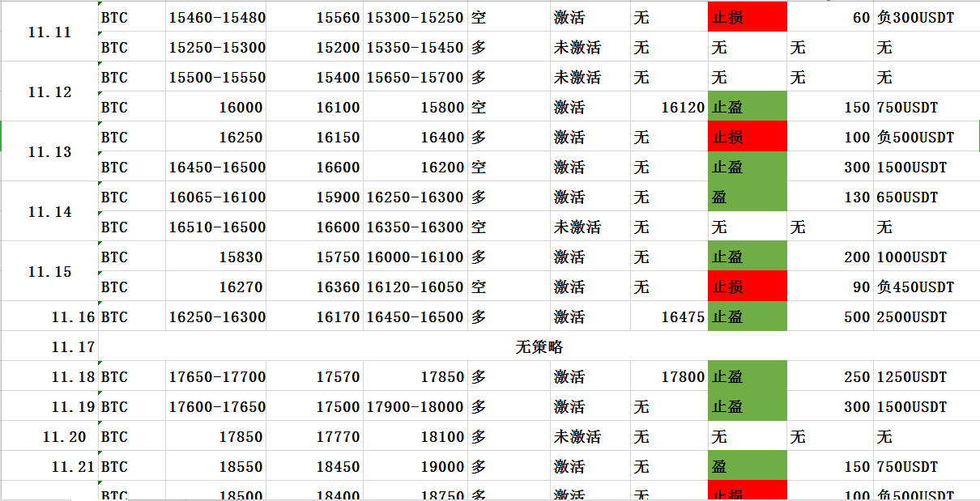Click the cell containing 16170
Screen dimensions: 980x501
(314, 316)
